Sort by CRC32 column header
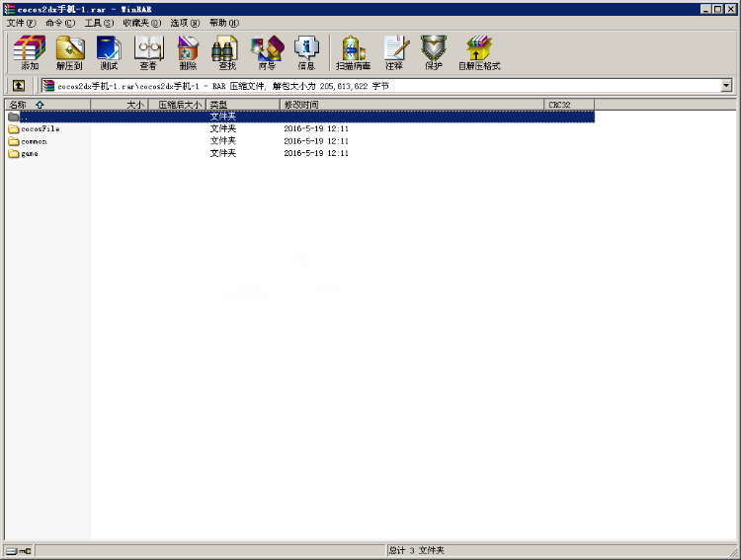Screen dimensions: 741x560 click(569, 105)
